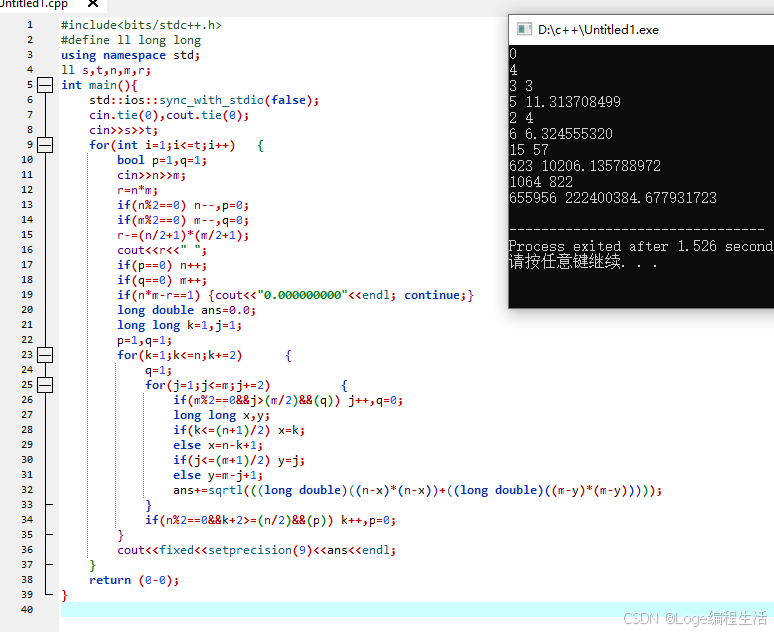Click console output '623 10206.135788972'
Viewport: 774px width, 632px height.
click(585, 166)
